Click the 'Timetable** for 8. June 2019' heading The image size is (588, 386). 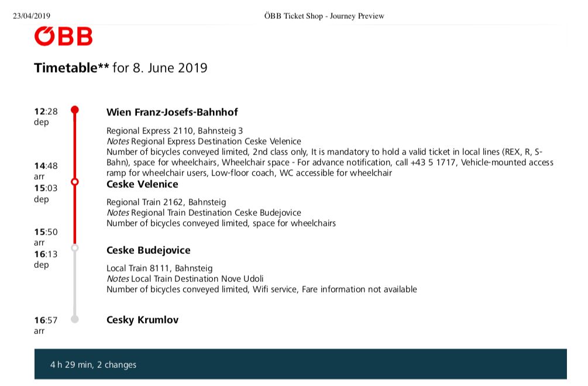[x=121, y=68]
